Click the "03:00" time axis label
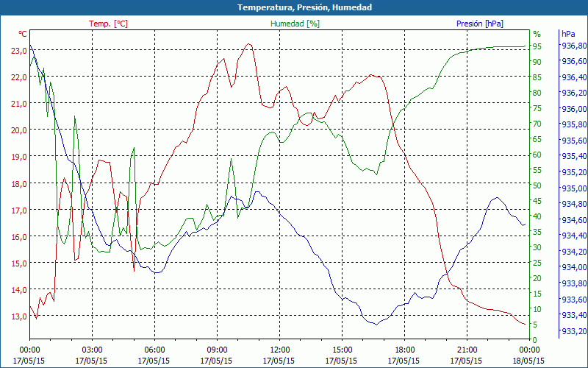 [x=93, y=350]
